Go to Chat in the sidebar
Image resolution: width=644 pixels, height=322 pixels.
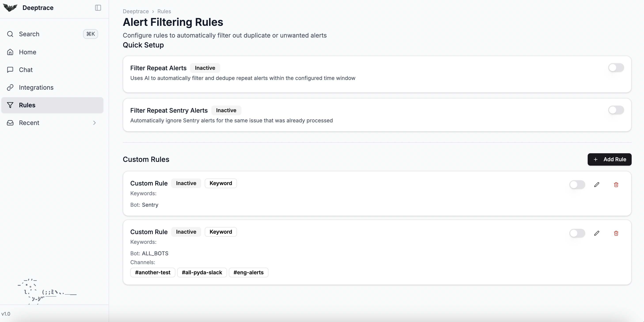(x=26, y=70)
